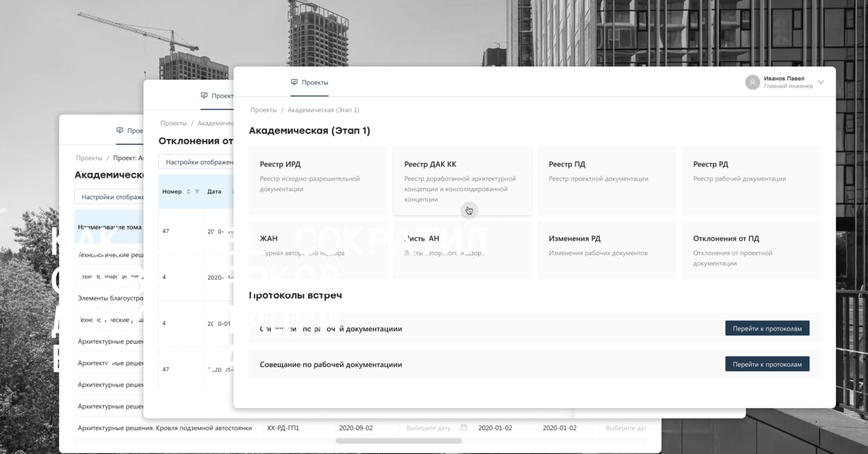Click Перейти к протоколам in the upper meeting row
Screen dimensions: 868x454
point(767,329)
